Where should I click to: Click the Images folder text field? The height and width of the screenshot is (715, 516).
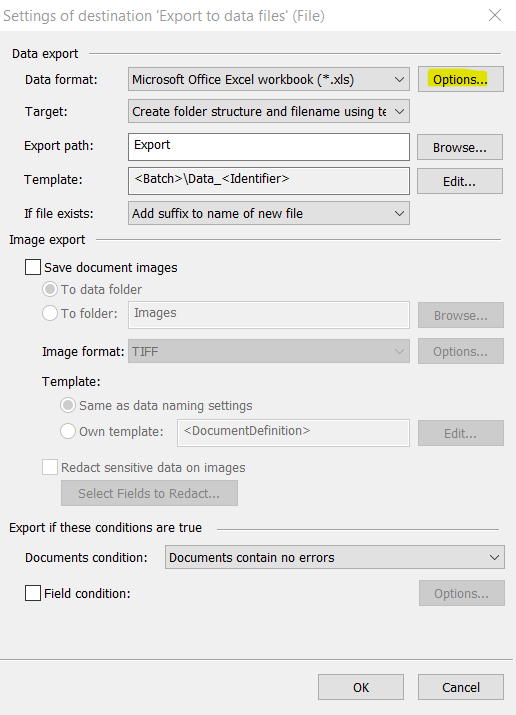[x=268, y=315]
